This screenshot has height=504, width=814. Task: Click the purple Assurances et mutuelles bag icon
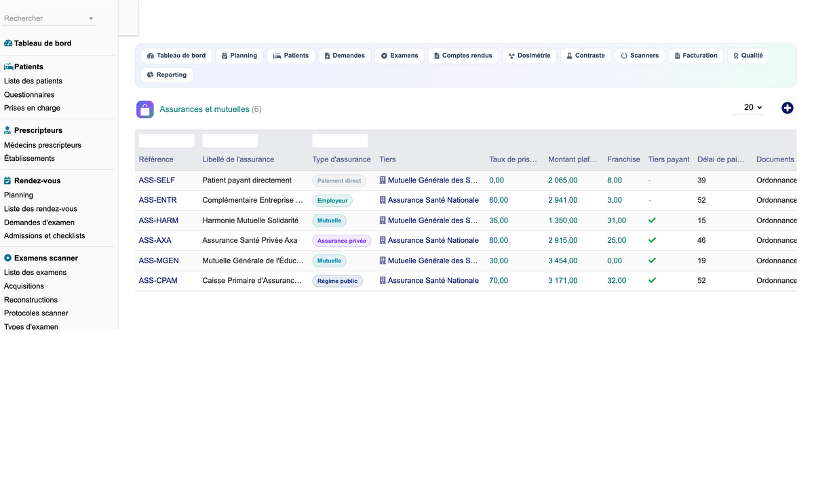point(145,109)
